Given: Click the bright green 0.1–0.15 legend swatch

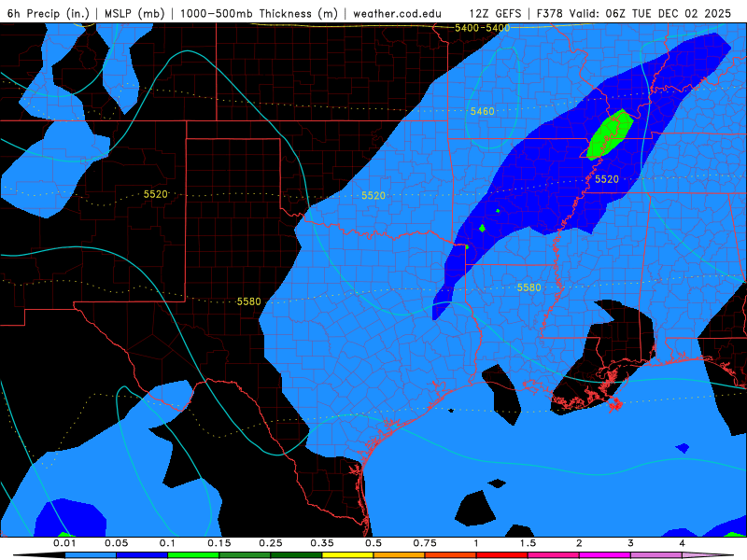Looking at the screenshot, I should tap(193, 555).
